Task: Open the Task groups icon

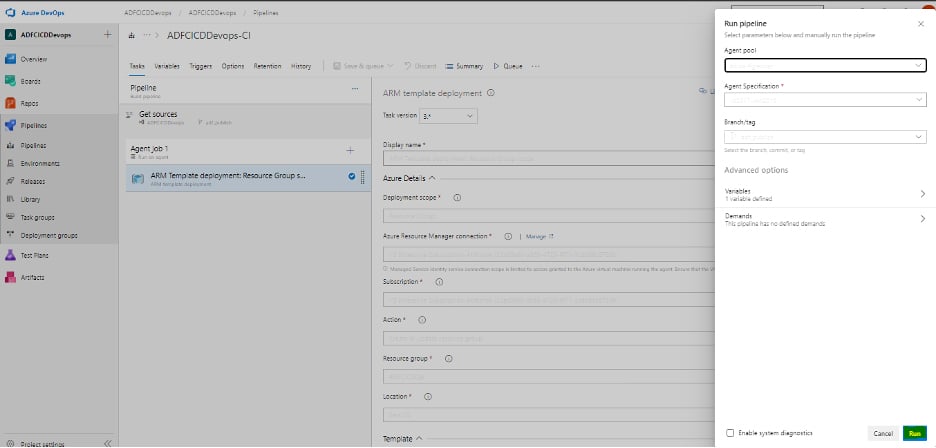Action: point(10,217)
